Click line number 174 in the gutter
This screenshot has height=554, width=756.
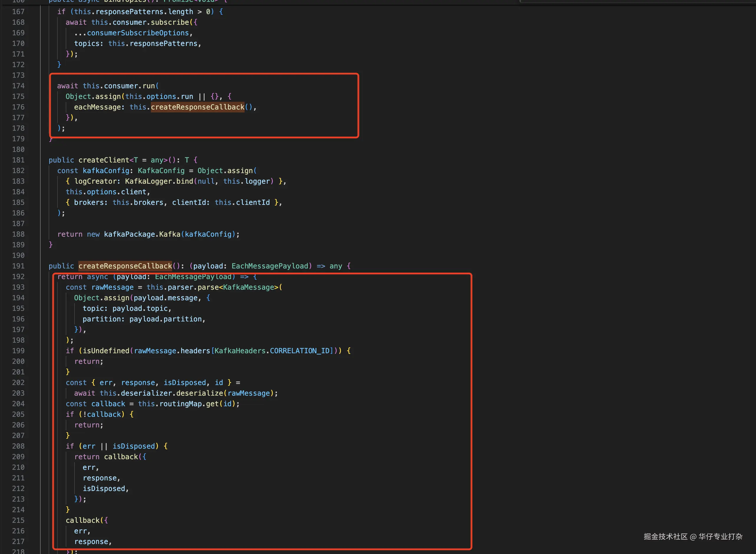[18, 86]
